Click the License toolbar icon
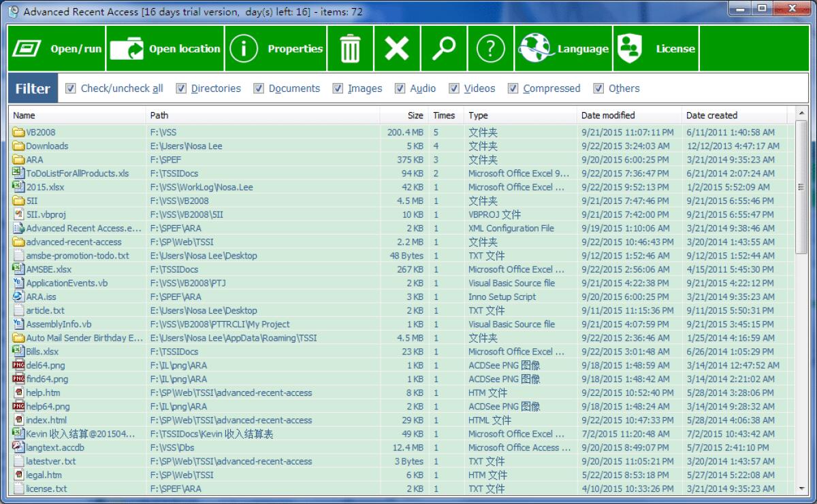This screenshot has width=817, height=504. 630,48
